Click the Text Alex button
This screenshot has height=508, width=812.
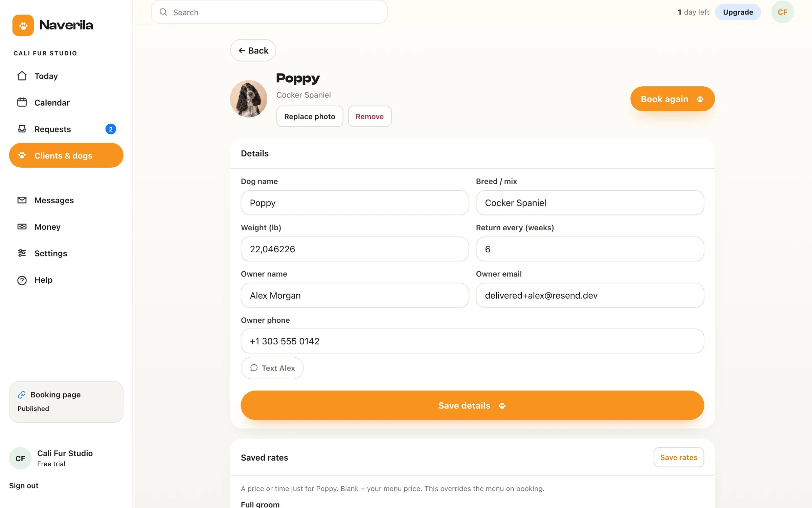click(x=272, y=368)
